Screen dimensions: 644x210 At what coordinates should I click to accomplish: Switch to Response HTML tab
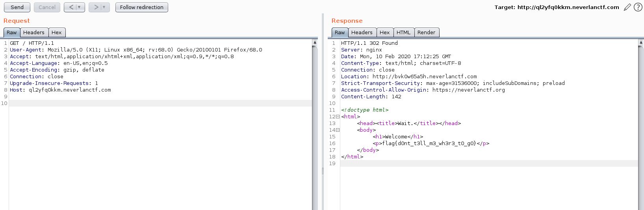[x=404, y=33]
